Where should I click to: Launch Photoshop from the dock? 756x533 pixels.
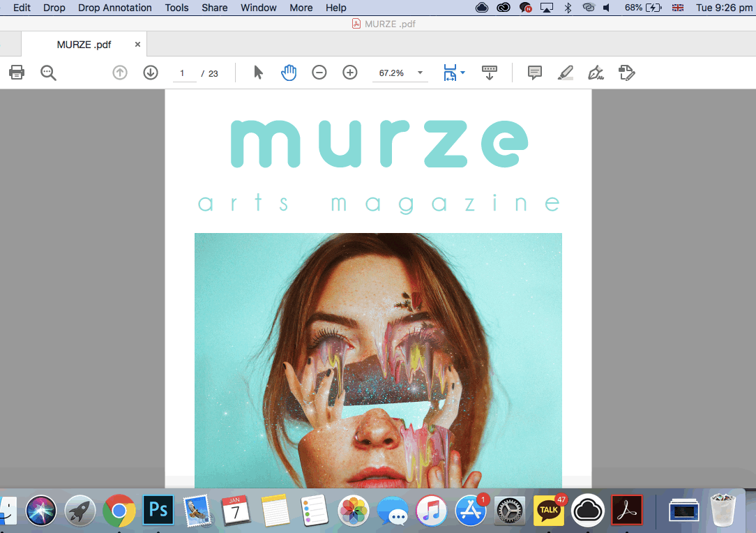[x=158, y=510]
